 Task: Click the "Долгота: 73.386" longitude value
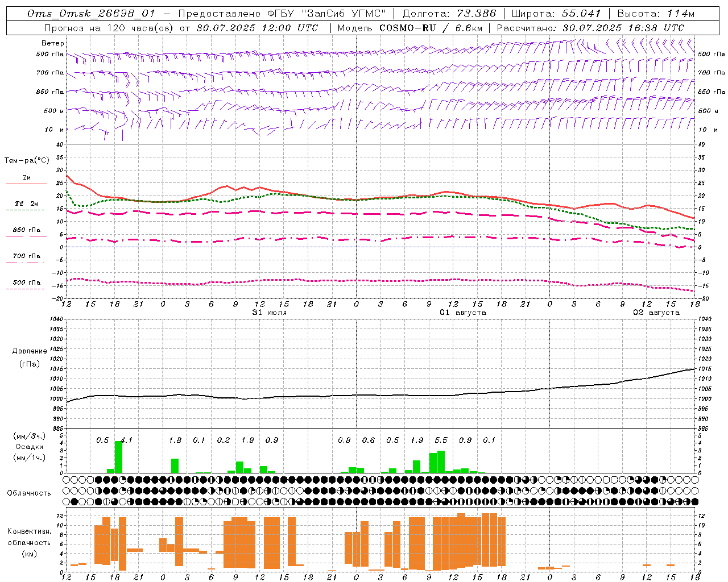click(449, 14)
